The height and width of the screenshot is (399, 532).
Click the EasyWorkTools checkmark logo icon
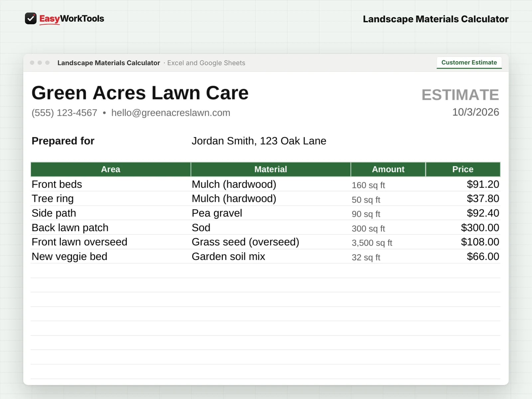[x=31, y=19]
